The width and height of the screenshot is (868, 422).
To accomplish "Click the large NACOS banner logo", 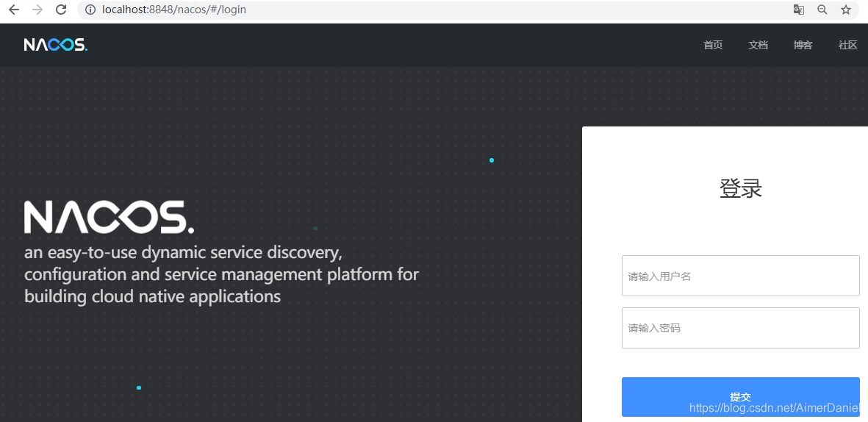I will tap(109, 217).
